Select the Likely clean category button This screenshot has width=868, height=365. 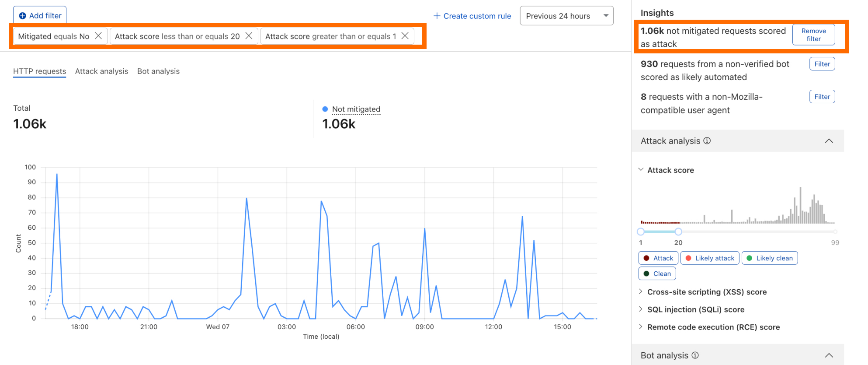tap(770, 258)
